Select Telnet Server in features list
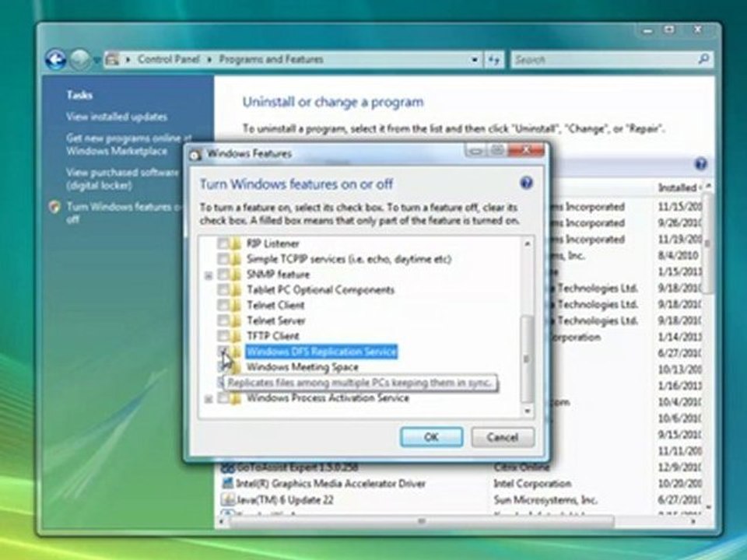The width and height of the screenshot is (747, 560). [275, 320]
